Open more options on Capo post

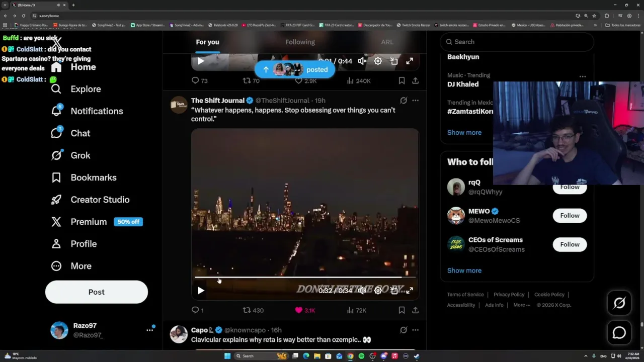click(x=415, y=330)
